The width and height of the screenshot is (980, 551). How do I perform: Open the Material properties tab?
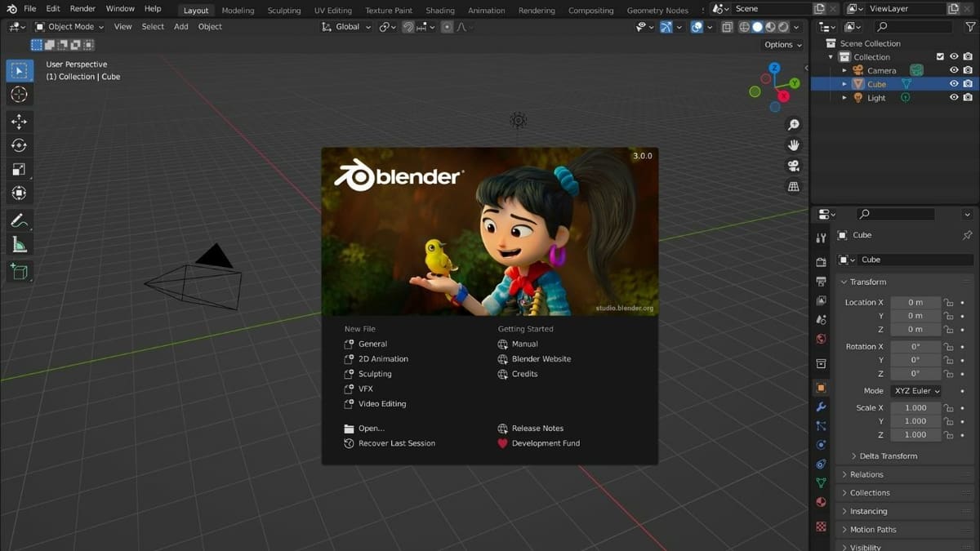point(821,502)
